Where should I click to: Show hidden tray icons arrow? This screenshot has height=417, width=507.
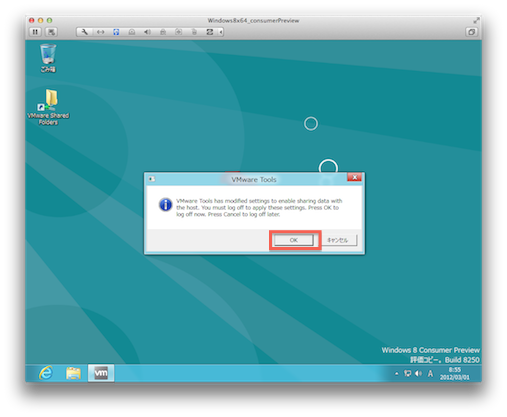click(397, 374)
